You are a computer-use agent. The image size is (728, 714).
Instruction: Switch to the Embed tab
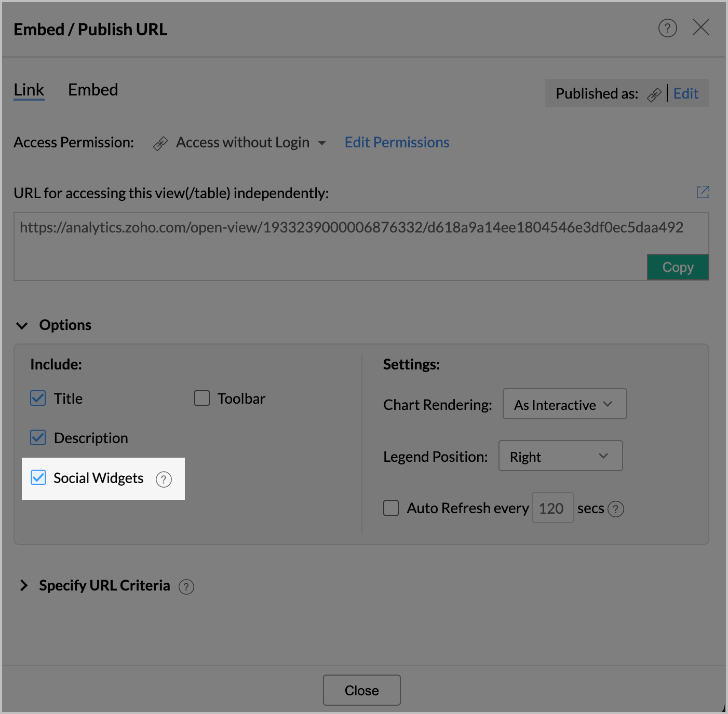[93, 90]
